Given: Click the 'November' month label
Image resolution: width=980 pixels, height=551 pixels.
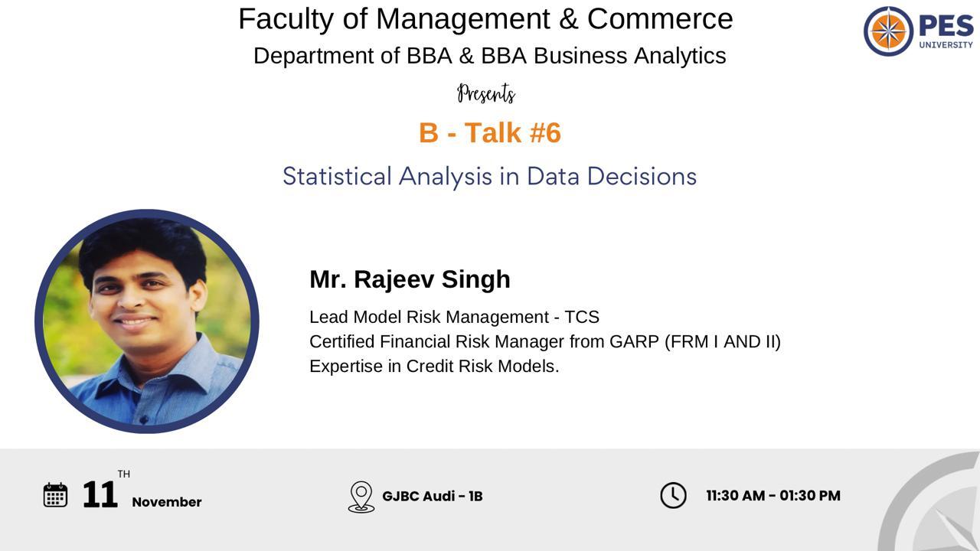Looking at the screenshot, I should (x=167, y=502).
